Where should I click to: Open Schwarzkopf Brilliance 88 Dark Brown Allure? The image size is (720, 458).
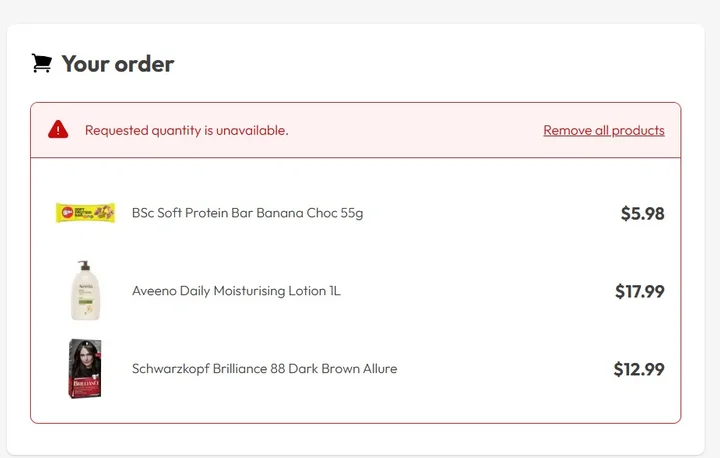[x=264, y=369]
